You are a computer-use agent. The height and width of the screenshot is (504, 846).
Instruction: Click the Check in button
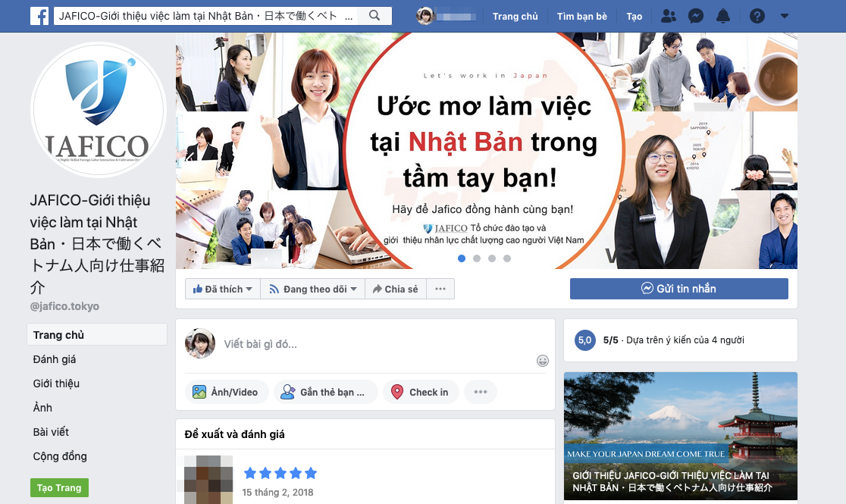click(421, 392)
